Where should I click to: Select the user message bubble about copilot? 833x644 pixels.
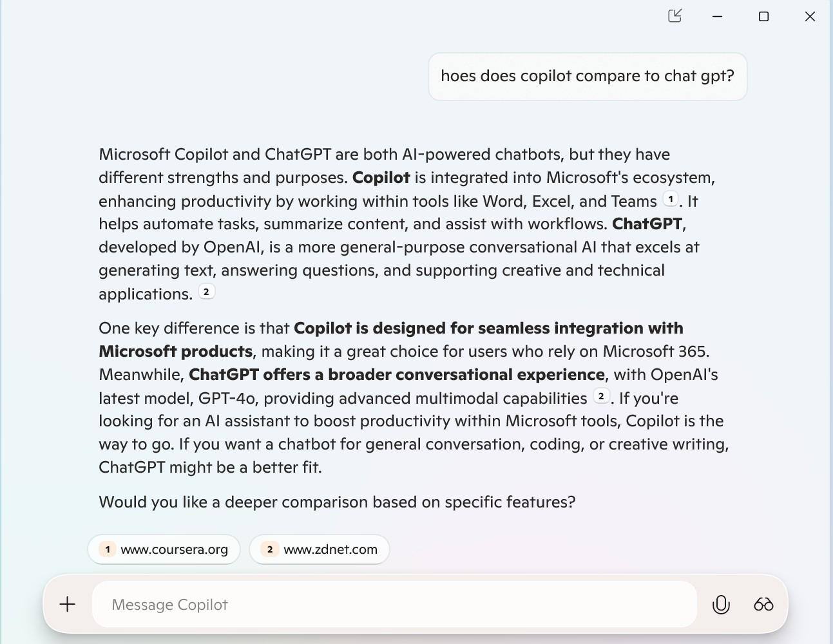coord(587,76)
